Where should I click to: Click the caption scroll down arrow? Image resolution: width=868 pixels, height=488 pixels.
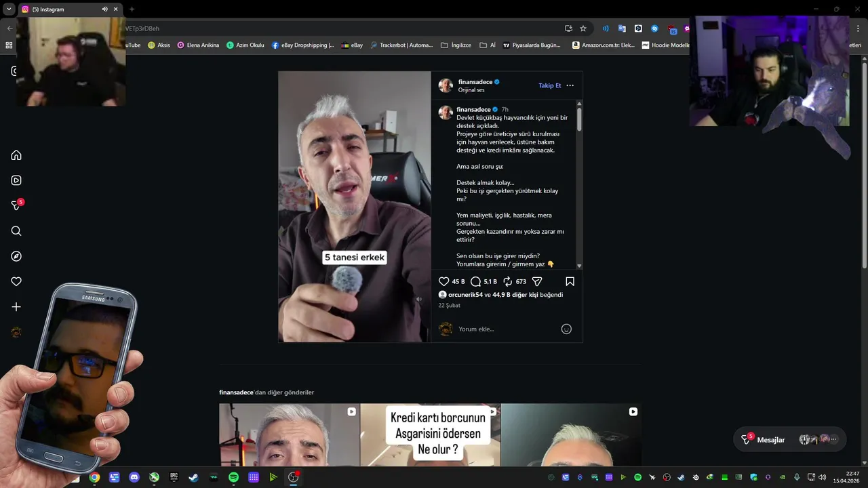point(579,266)
